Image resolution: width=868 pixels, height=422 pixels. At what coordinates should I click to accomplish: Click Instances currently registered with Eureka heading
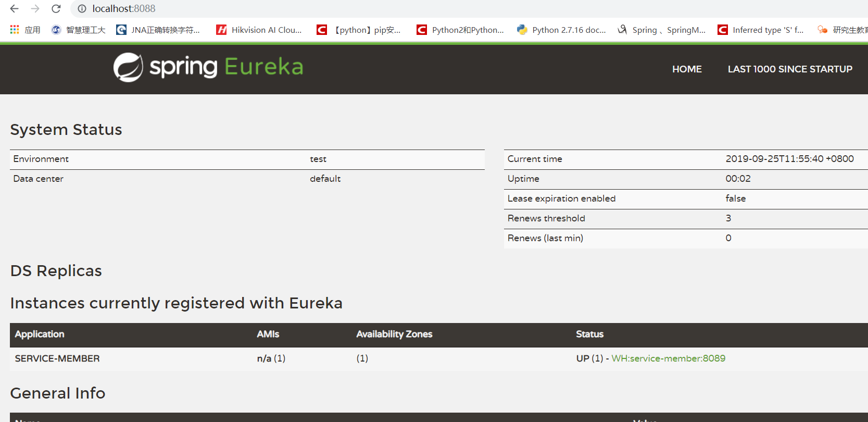(x=177, y=303)
